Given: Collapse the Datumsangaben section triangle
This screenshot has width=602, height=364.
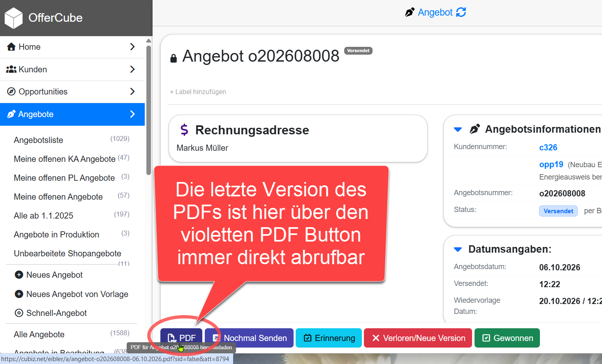Looking at the screenshot, I should pos(458,249).
